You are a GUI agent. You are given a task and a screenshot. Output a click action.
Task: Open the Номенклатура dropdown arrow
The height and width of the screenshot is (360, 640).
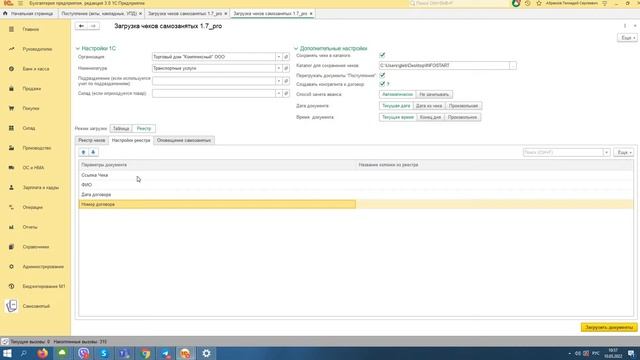pyautogui.click(x=279, y=68)
